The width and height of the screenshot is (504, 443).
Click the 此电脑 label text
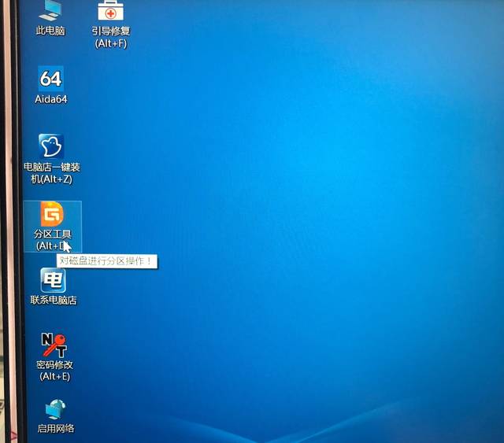pyautogui.click(x=50, y=31)
